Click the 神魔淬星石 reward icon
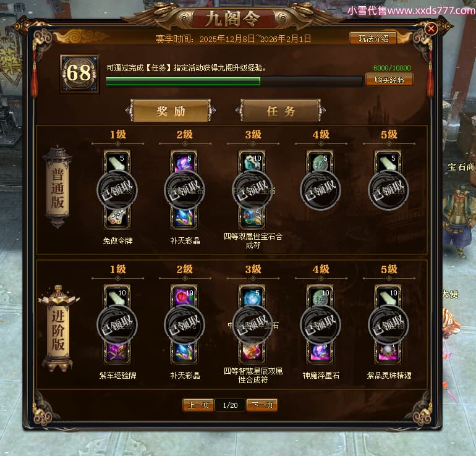This screenshot has width=476, height=456. (320, 352)
